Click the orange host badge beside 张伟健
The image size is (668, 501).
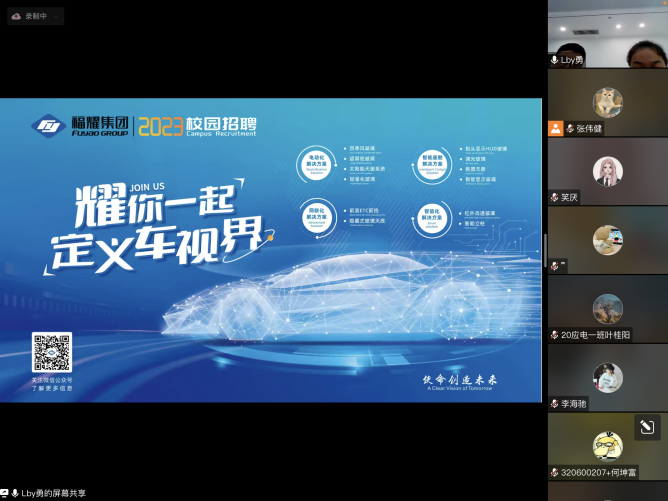(x=555, y=128)
